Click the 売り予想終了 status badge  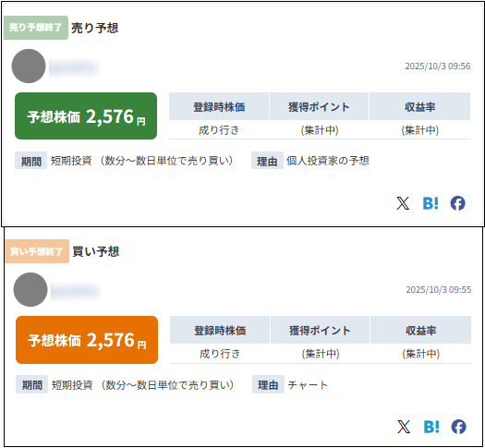click(36, 28)
